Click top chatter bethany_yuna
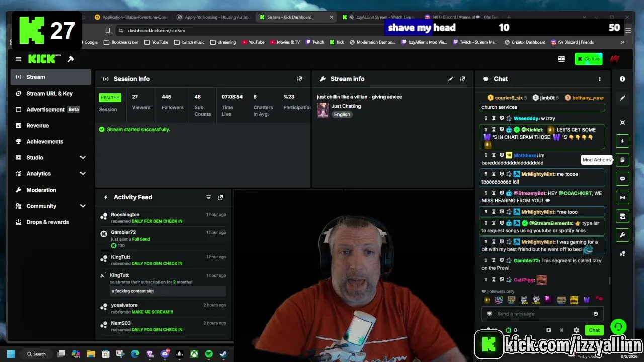 [588, 98]
